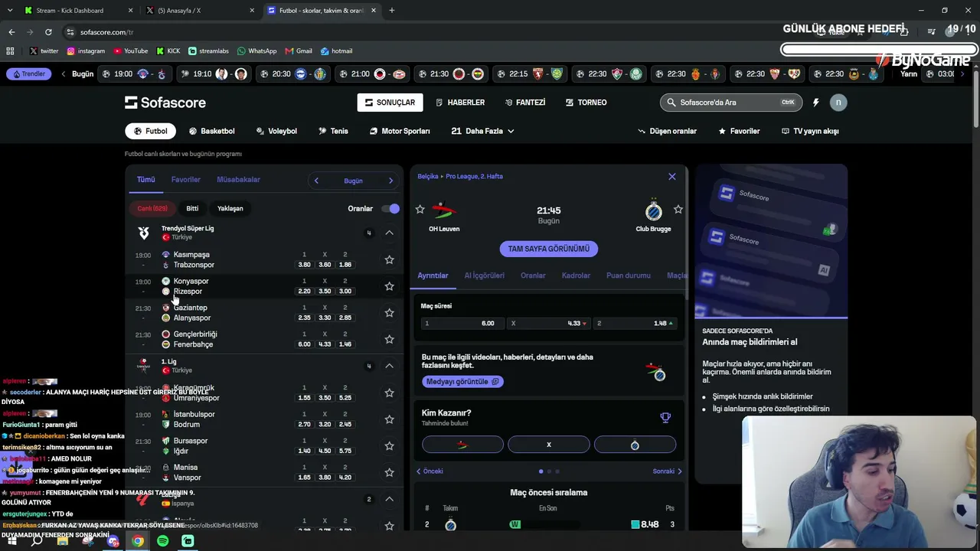Open TV yayın akışı schedule

pos(810,131)
